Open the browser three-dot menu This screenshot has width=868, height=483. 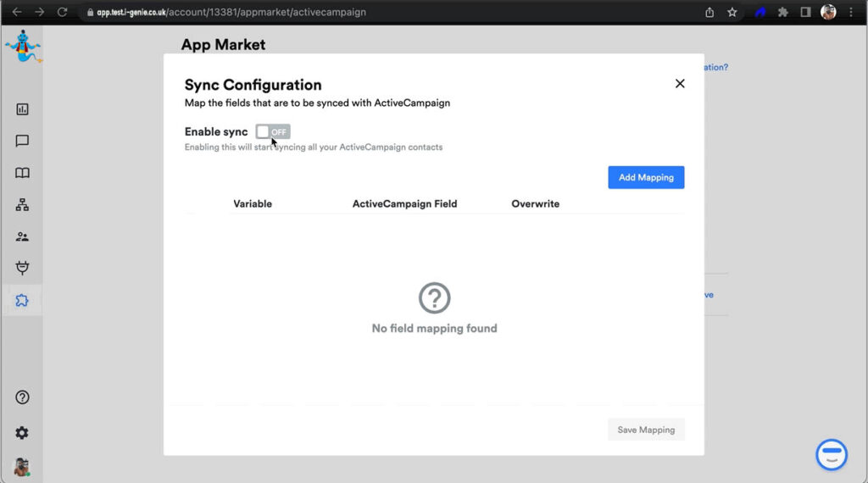coord(852,13)
